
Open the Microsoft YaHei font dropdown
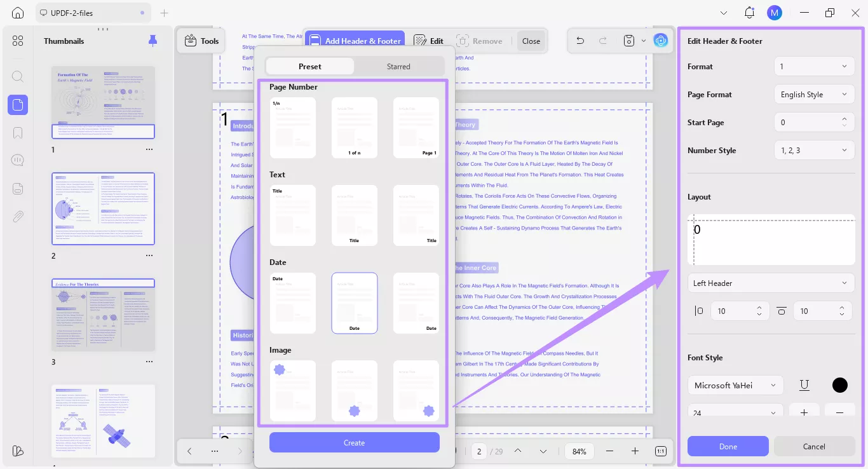click(x=735, y=385)
